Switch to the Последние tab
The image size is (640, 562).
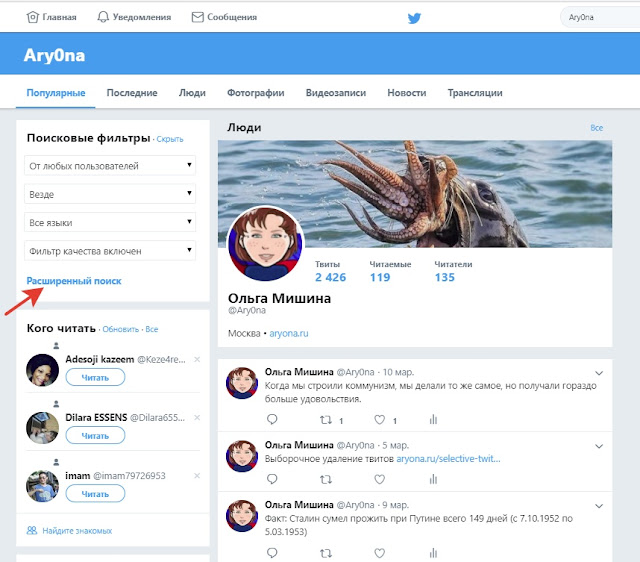tap(132, 93)
